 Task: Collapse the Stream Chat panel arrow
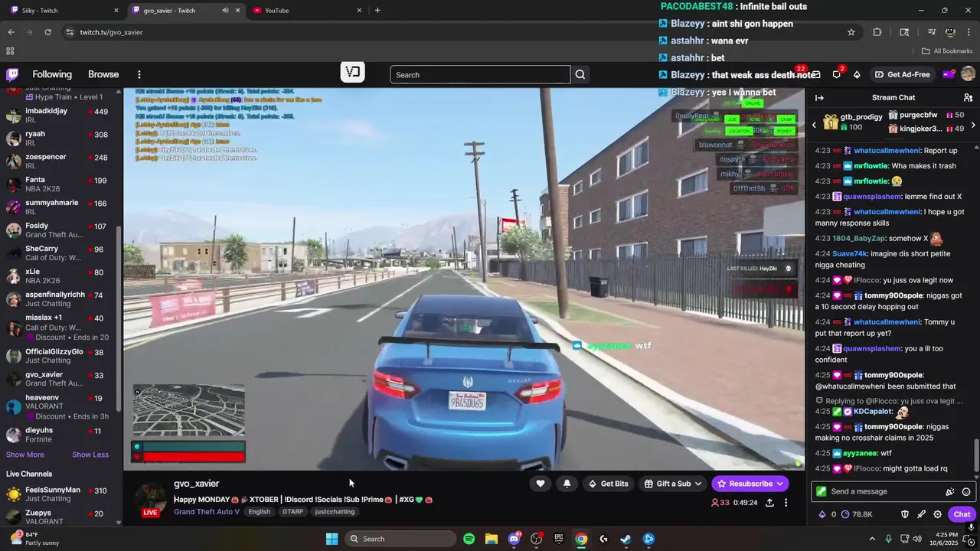819,97
